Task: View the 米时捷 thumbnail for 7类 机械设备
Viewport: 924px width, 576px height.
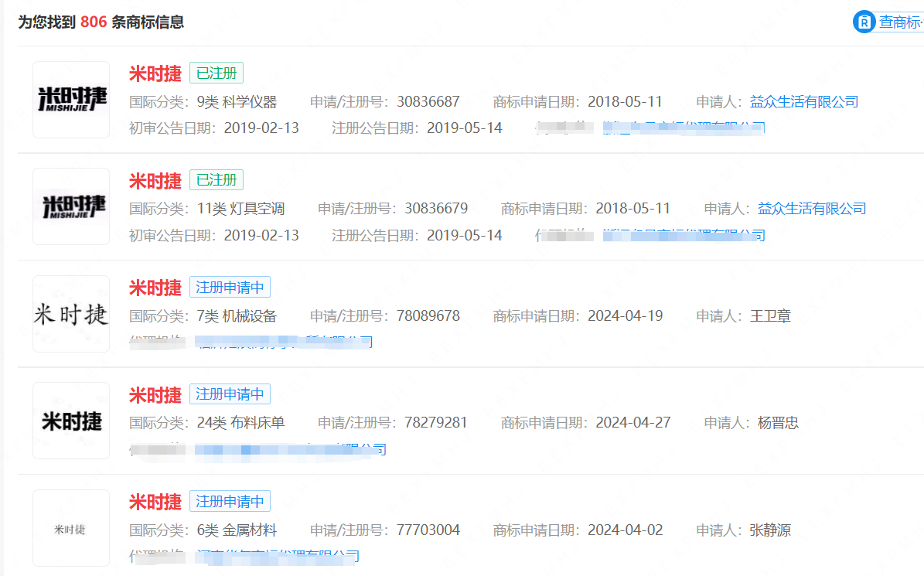Action: coord(71,314)
